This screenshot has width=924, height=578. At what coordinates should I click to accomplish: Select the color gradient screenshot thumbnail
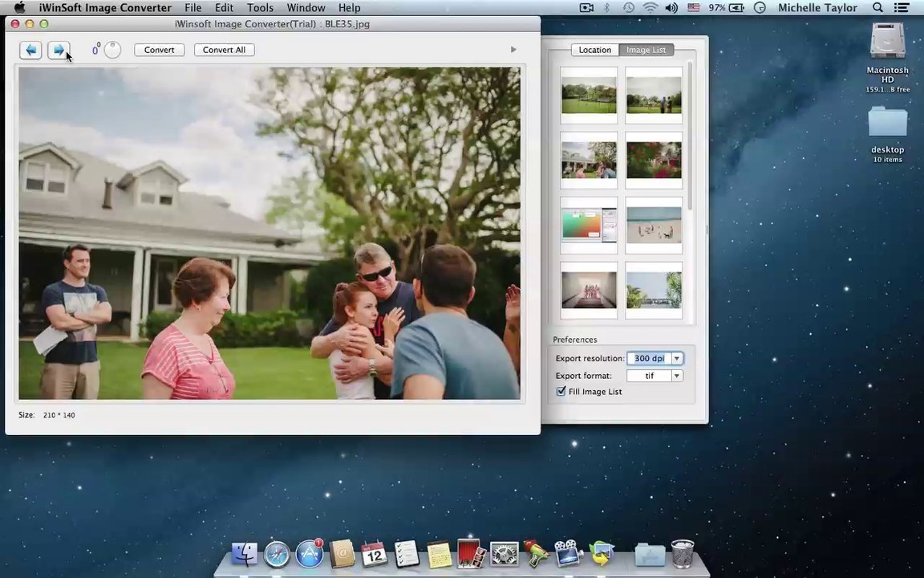[x=589, y=226]
